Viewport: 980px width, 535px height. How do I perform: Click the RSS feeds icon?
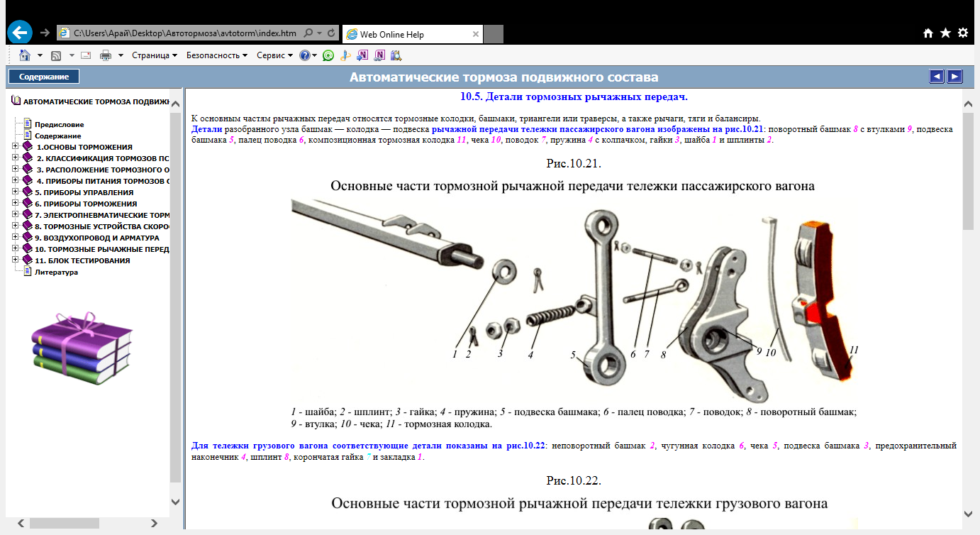55,55
